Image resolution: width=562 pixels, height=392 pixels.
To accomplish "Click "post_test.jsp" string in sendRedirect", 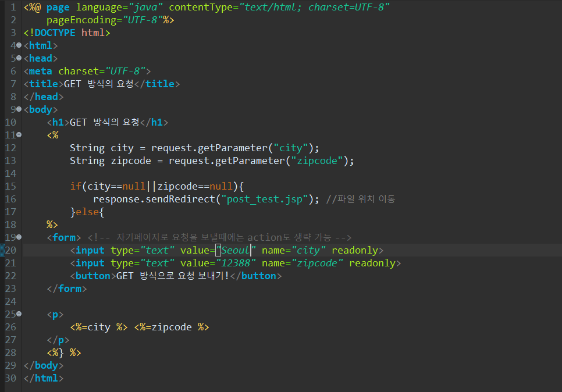I will pyautogui.click(x=265, y=199).
